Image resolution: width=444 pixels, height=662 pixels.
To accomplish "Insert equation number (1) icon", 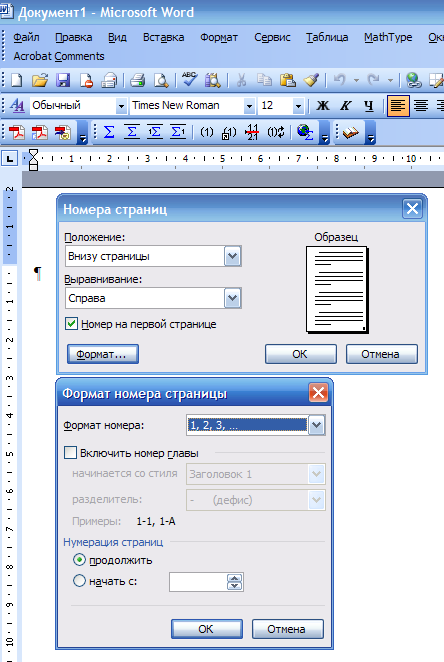I will click(x=206, y=132).
